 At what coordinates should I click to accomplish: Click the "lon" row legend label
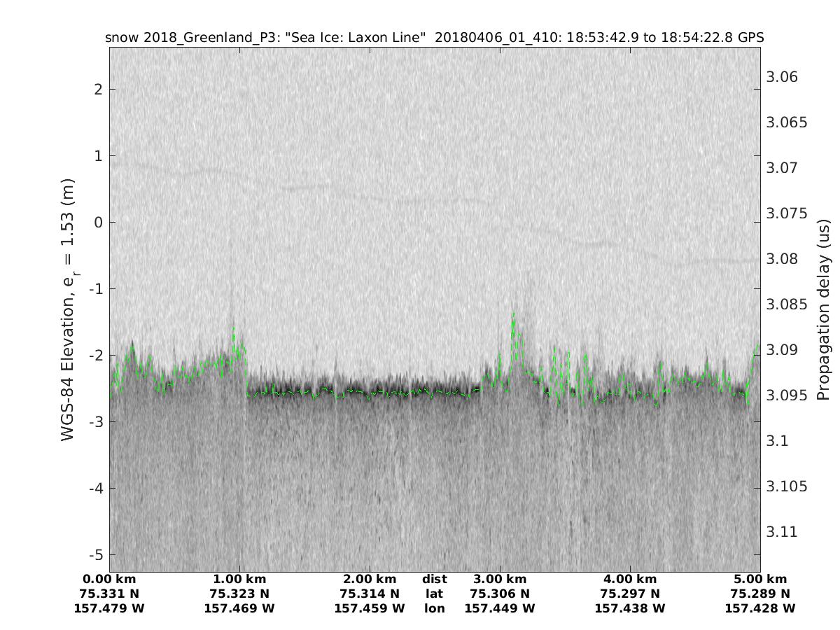pos(435,608)
